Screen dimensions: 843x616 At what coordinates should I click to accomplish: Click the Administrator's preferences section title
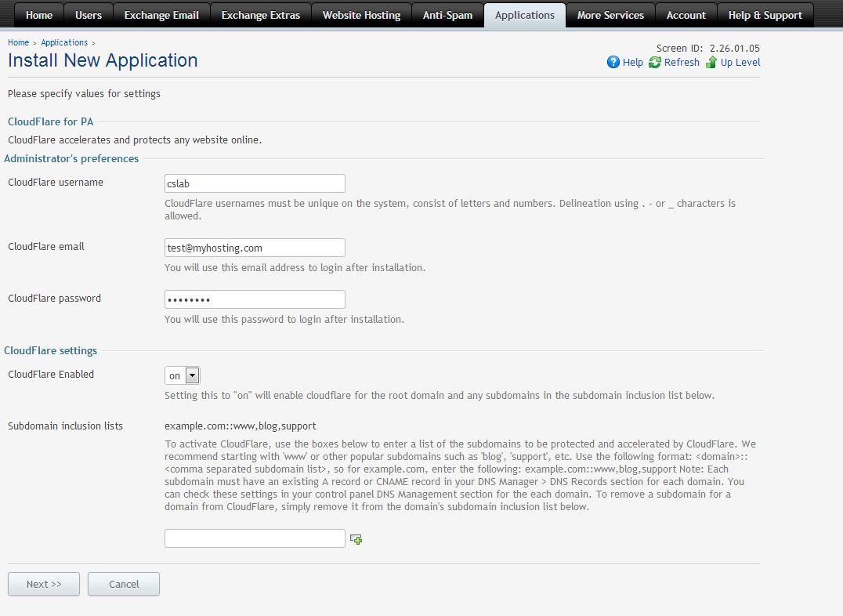click(71, 159)
